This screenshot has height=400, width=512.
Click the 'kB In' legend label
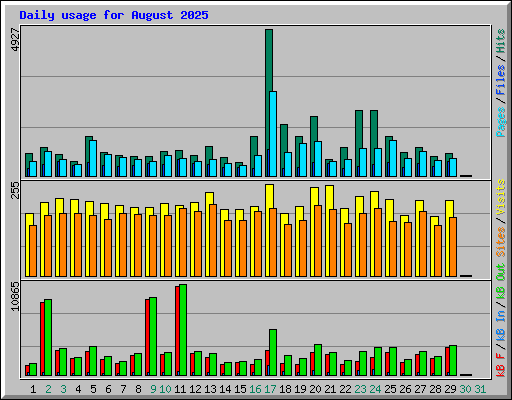[x=501, y=325]
